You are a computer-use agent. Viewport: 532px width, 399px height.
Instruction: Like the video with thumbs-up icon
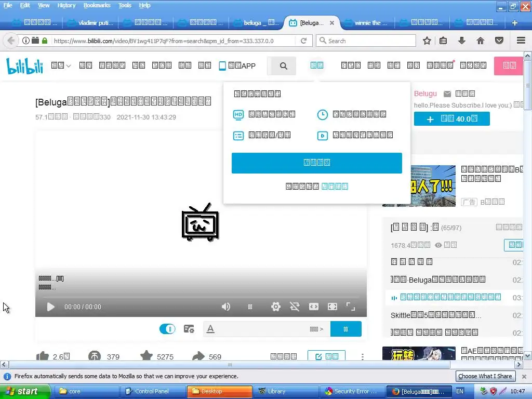43,356
